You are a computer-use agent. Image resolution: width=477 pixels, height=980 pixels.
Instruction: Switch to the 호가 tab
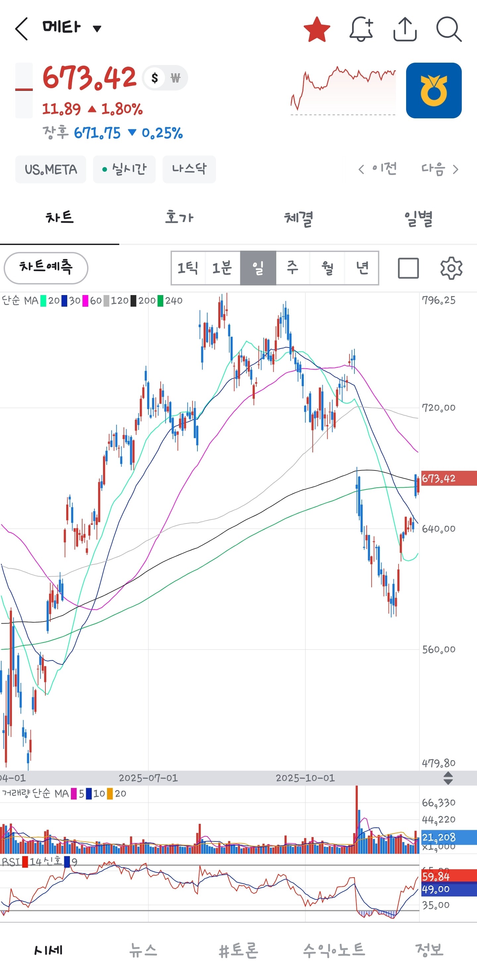(x=179, y=218)
